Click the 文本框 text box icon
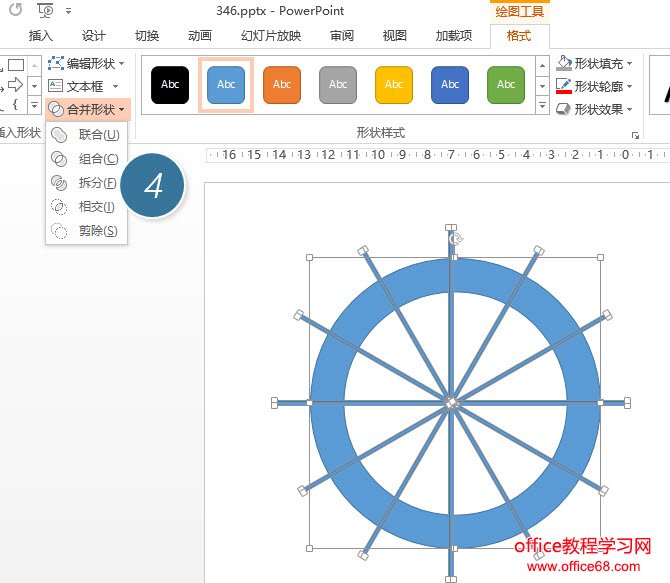Screen dimensions: 670x583 tap(55, 86)
